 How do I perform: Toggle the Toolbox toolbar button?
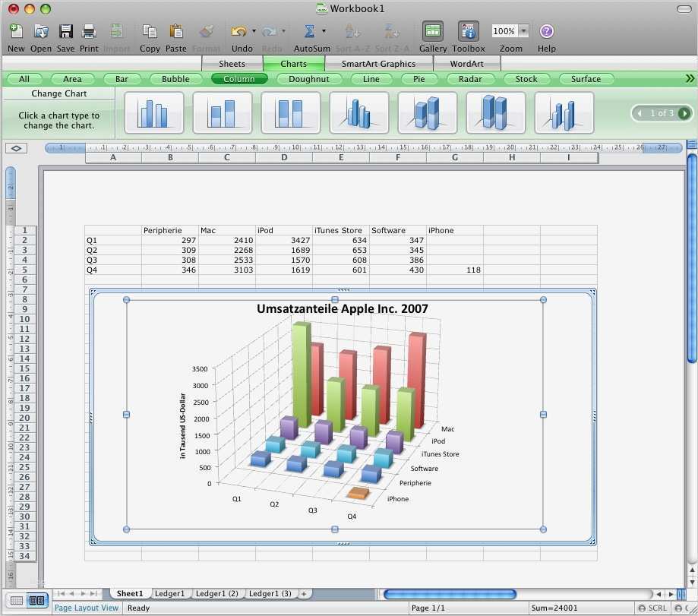[x=469, y=31]
